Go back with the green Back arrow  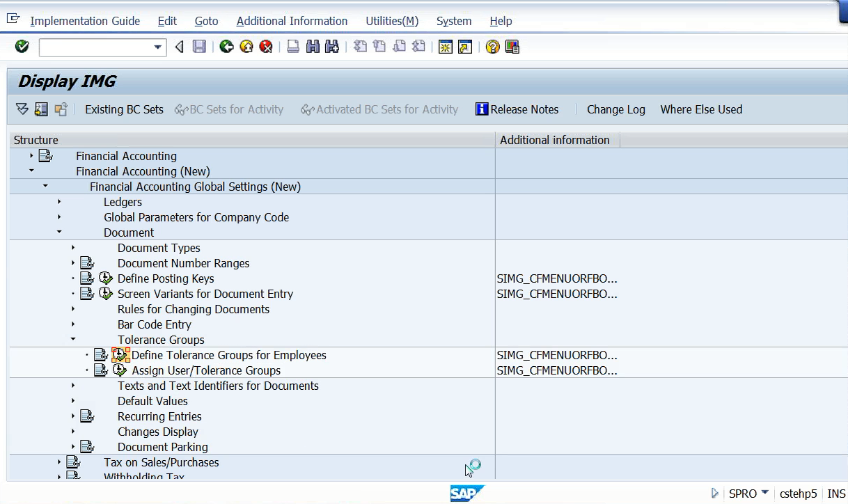coord(226,47)
